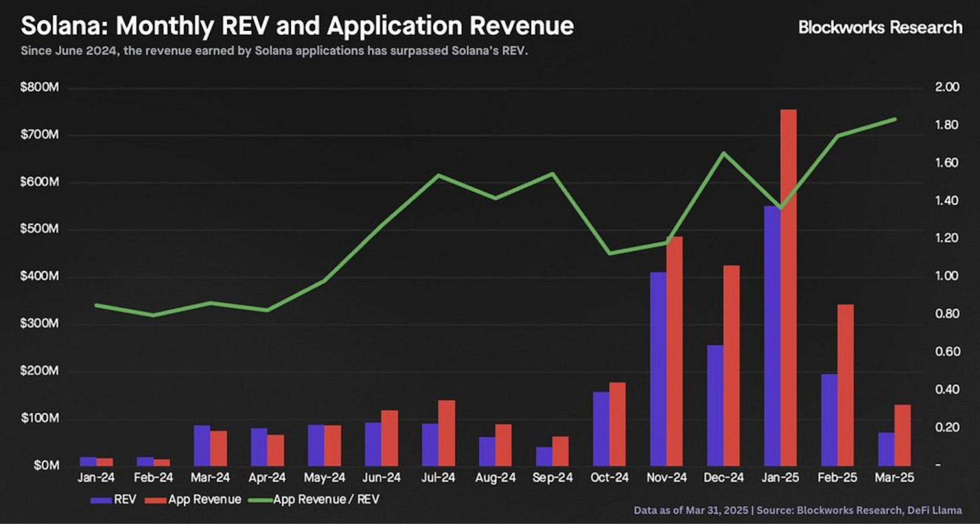Click the Feb-25 blue REV bar

(829, 420)
